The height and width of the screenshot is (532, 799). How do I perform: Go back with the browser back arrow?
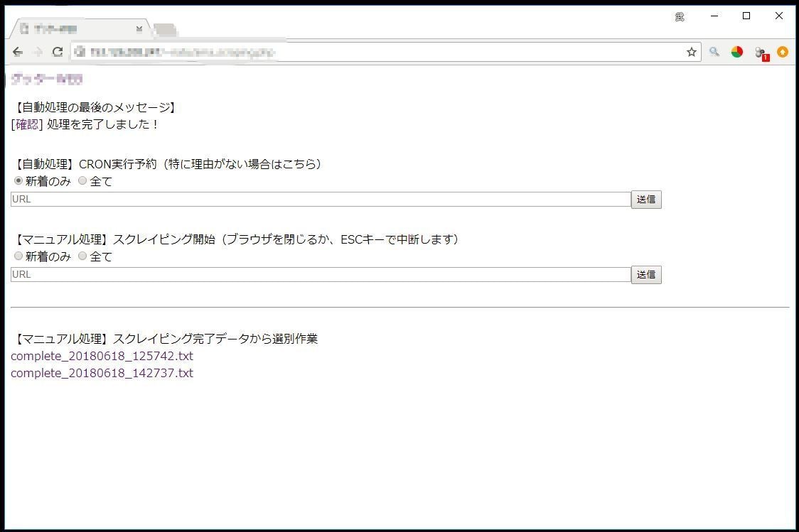[x=18, y=52]
